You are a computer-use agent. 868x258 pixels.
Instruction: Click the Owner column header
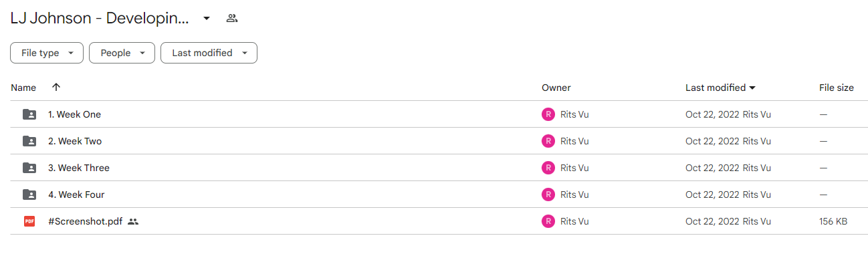point(556,88)
